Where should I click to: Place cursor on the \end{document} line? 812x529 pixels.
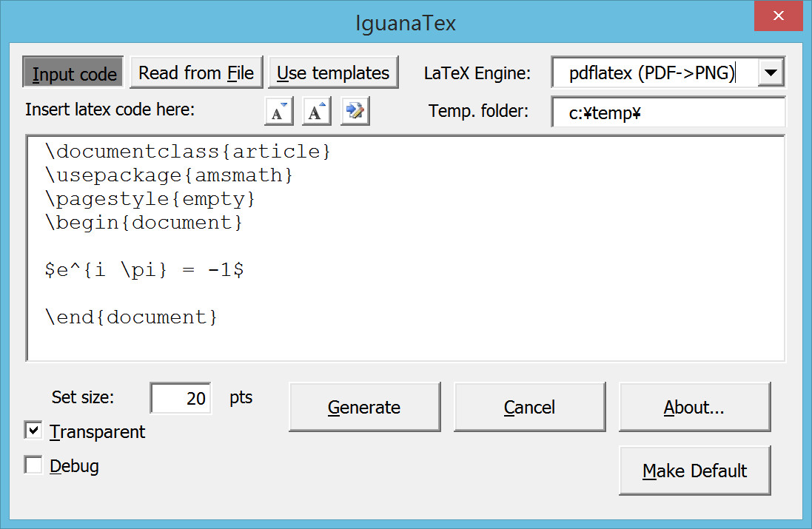132,317
